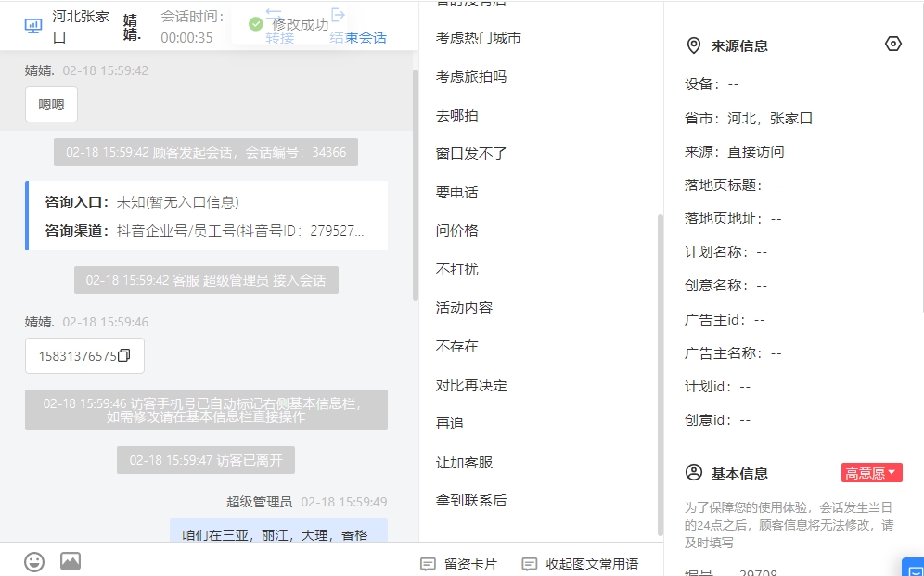
Task: Click the monitor device icon beside 河北张家口
Action: click(x=33, y=26)
